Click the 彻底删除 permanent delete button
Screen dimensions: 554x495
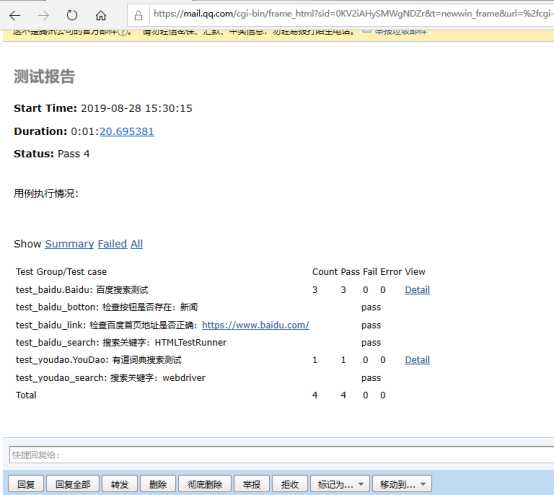[x=205, y=484]
